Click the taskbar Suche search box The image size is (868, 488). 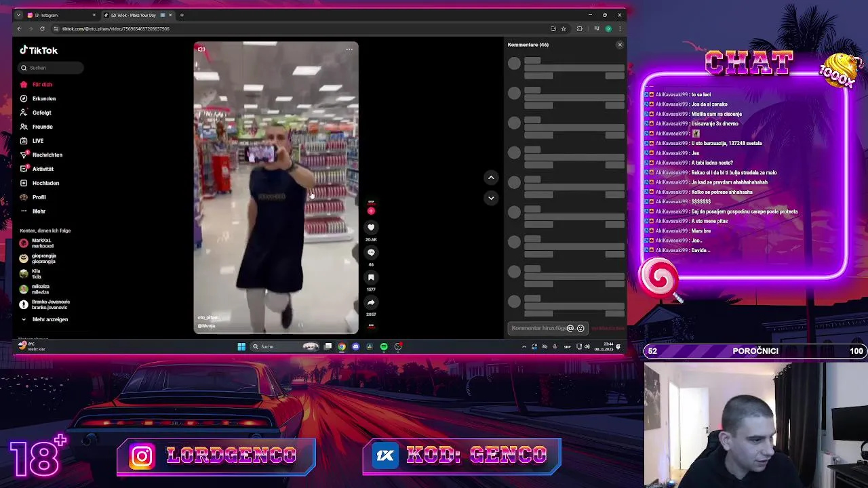point(285,346)
